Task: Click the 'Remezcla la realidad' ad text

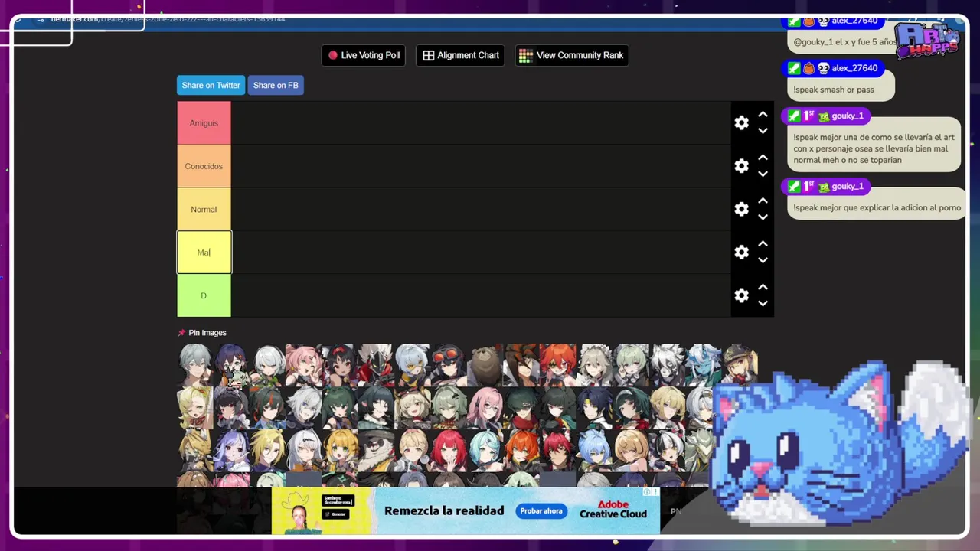Action: pyautogui.click(x=444, y=510)
